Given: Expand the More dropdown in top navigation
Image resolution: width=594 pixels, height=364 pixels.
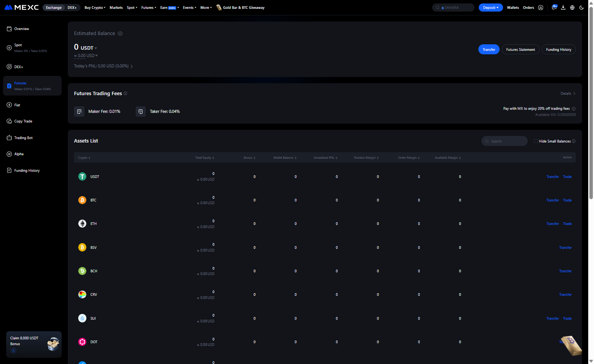Looking at the screenshot, I should click(206, 8).
